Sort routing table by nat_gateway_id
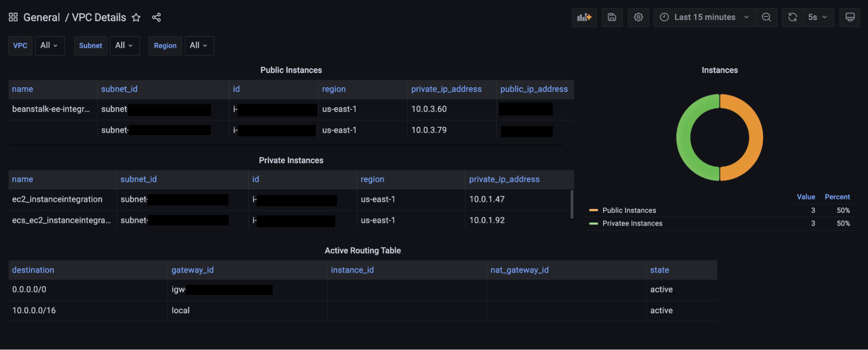The width and height of the screenshot is (868, 350). (x=519, y=270)
